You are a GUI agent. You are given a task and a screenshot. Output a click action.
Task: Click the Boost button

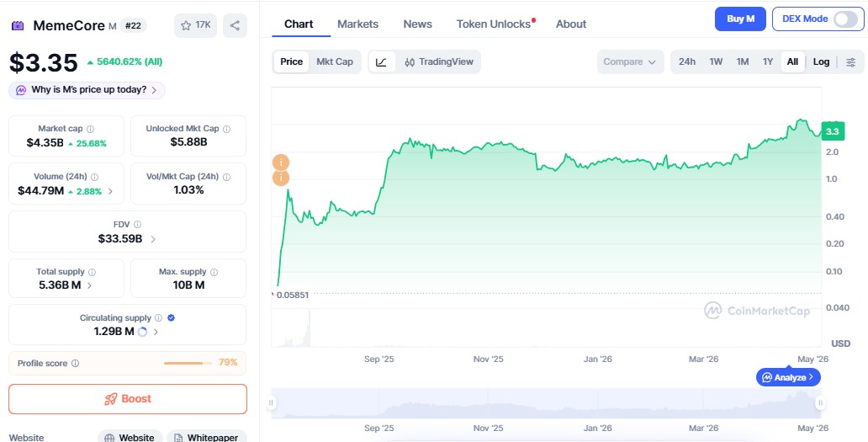coord(128,399)
